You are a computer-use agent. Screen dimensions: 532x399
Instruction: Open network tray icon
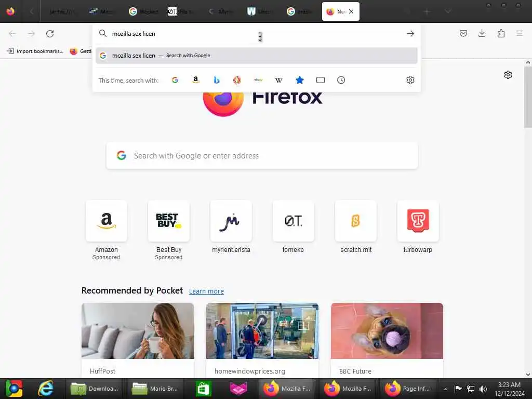pyautogui.click(x=471, y=389)
